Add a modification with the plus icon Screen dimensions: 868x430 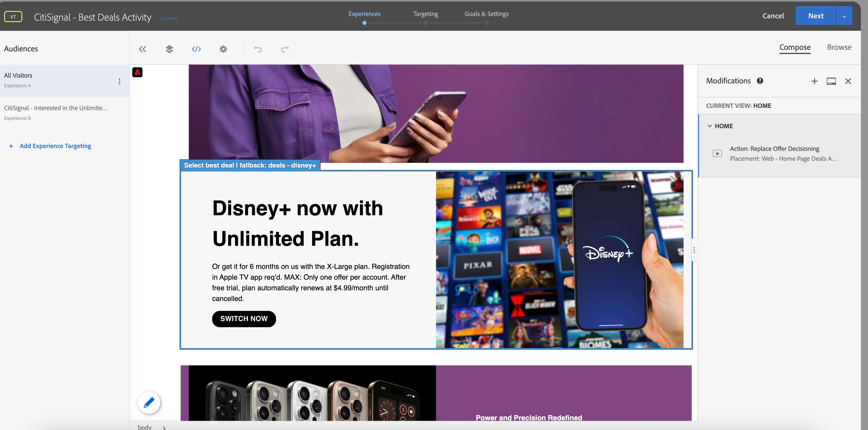coord(814,81)
